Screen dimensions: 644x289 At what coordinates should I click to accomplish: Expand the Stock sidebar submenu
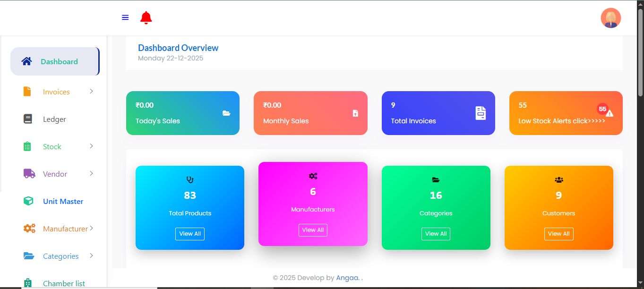click(91, 146)
